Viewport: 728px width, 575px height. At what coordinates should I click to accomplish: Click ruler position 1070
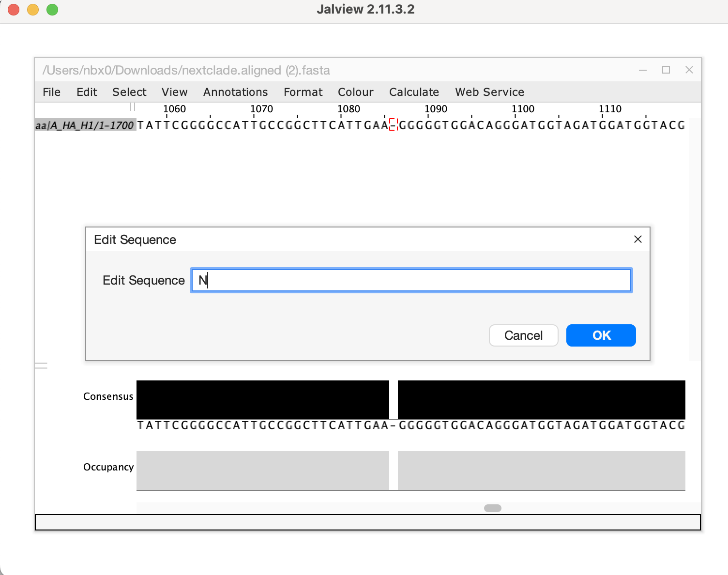[x=261, y=109]
